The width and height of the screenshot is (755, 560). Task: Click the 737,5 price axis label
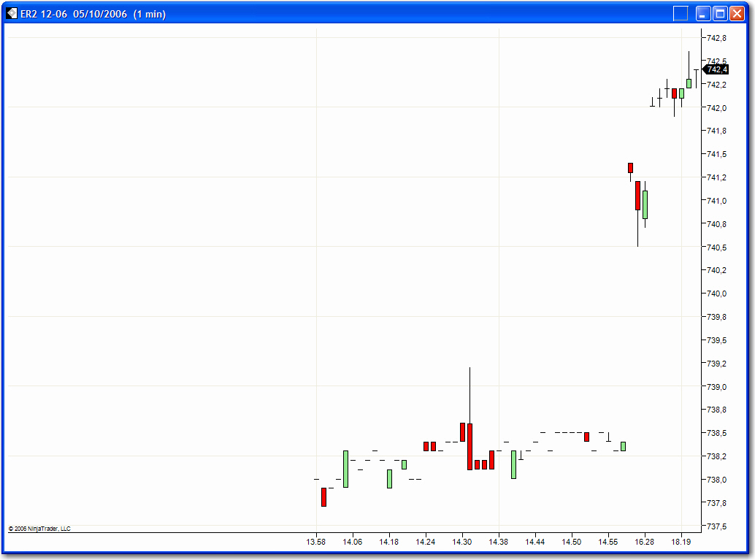(x=716, y=526)
